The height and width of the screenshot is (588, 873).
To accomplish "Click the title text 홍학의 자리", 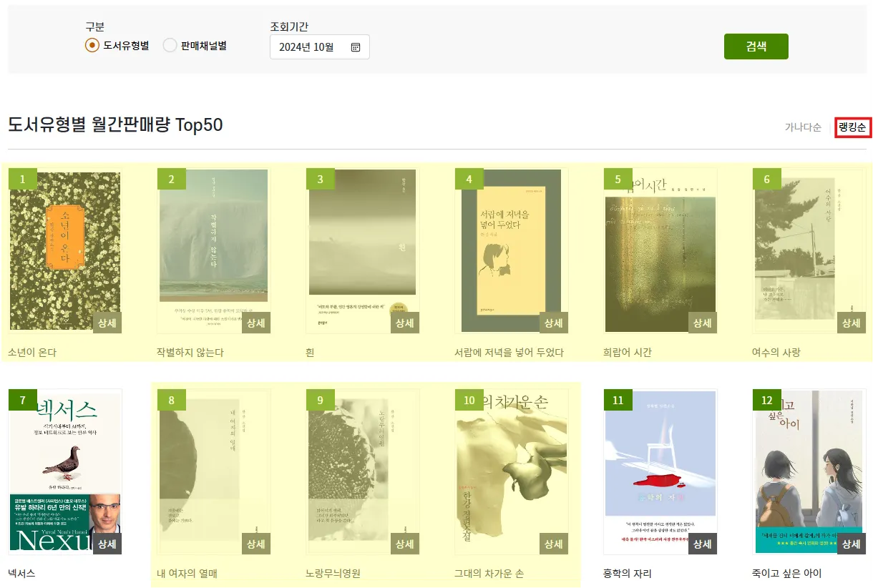I will 628,574.
